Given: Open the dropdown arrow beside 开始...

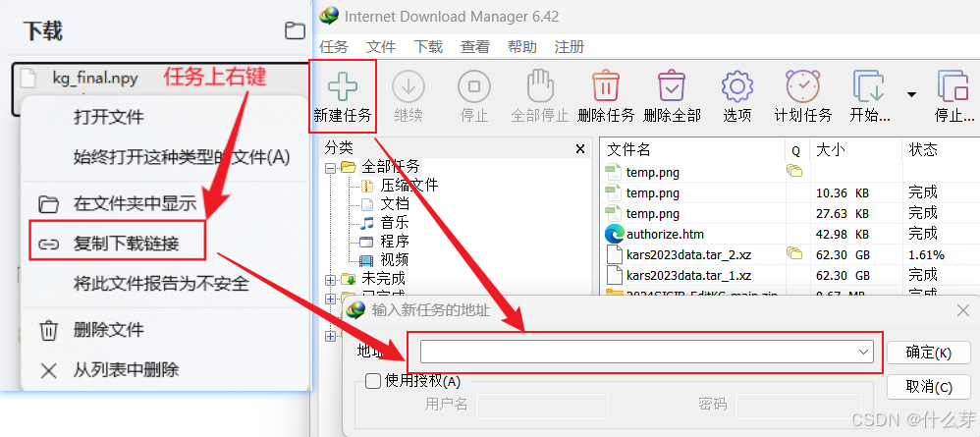Looking at the screenshot, I should (x=911, y=94).
